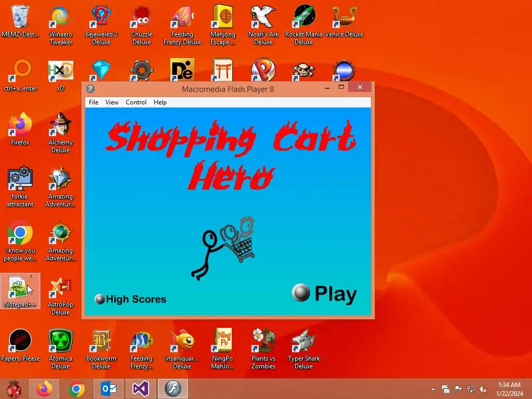Open Visual Studio from the taskbar

pos(141,389)
